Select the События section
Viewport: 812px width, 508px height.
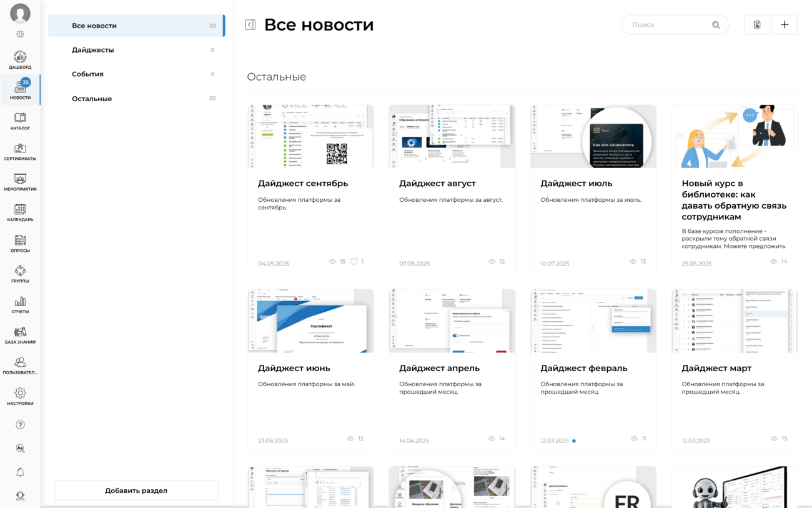coord(137,74)
